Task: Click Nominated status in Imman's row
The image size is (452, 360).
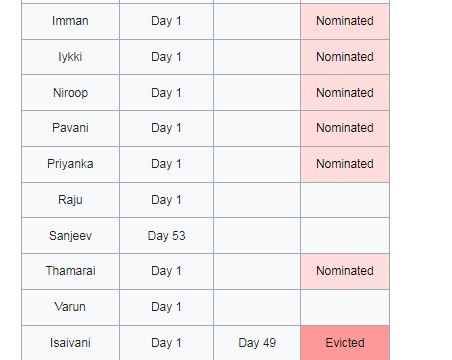Action: click(345, 21)
